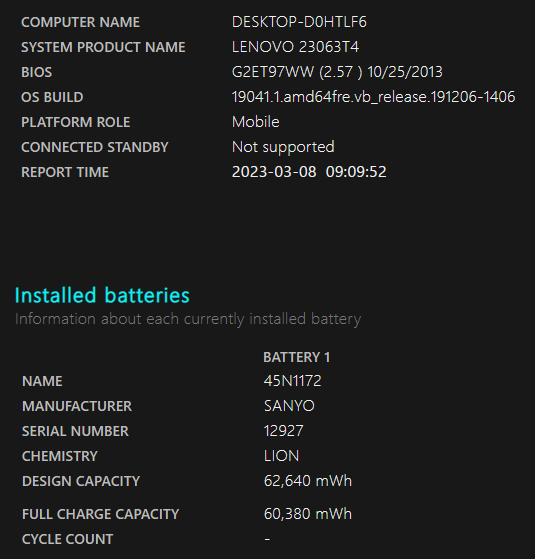Click the FULL CHARGE CAPACITY label
The height and width of the screenshot is (559, 535).
click(101, 514)
